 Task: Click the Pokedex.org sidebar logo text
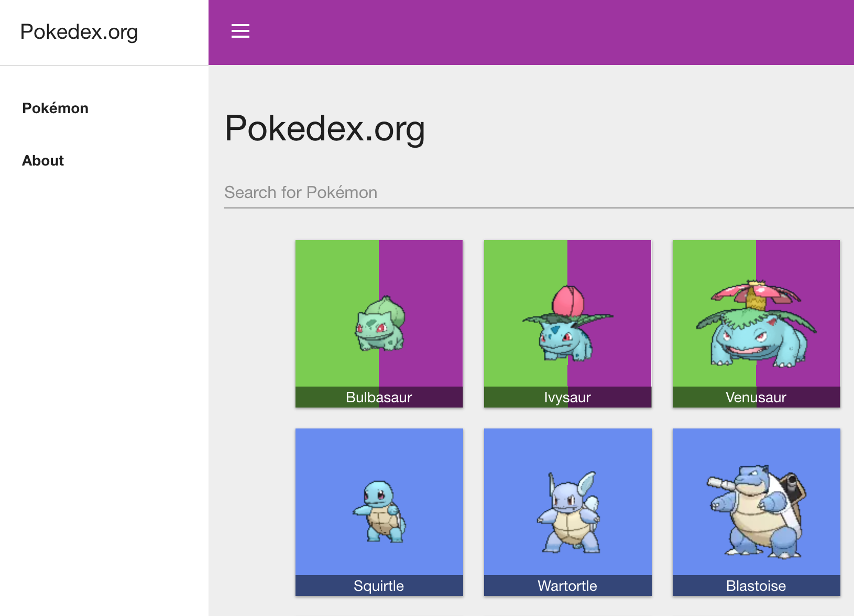point(79,32)
